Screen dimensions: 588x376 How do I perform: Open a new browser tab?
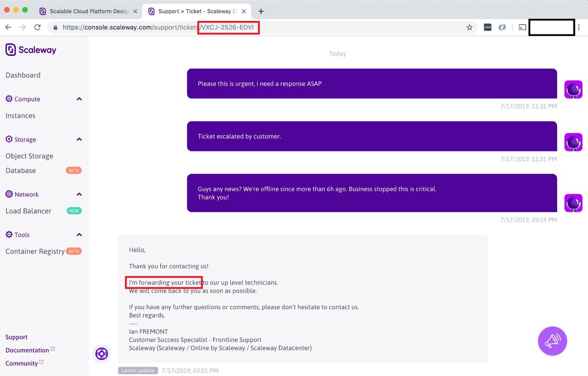[x=261, y=11]
